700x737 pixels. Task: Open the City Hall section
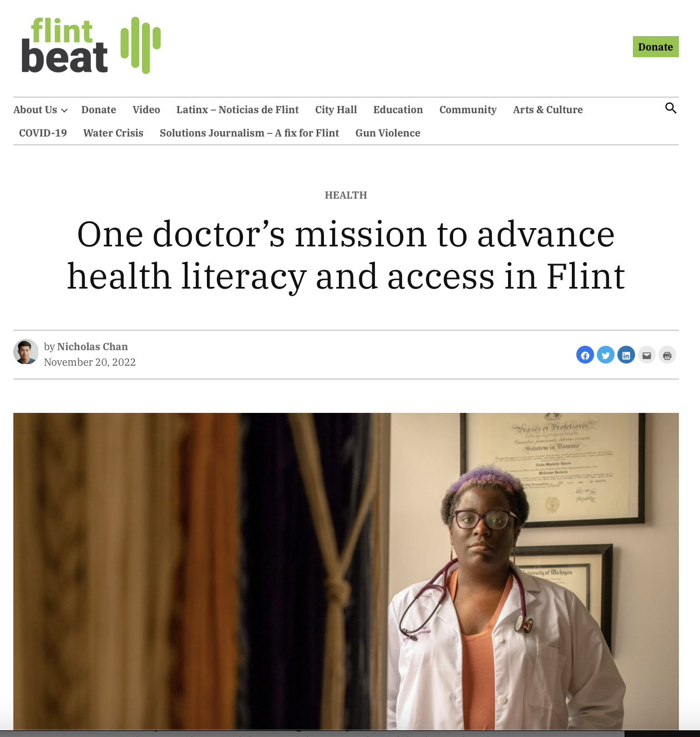(x=336, y=110)
